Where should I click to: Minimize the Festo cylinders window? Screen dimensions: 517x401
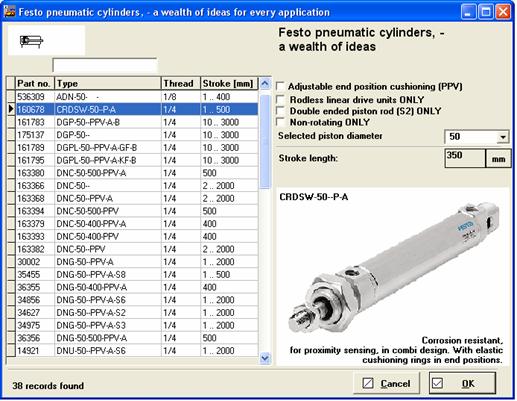tap(469, 12)
